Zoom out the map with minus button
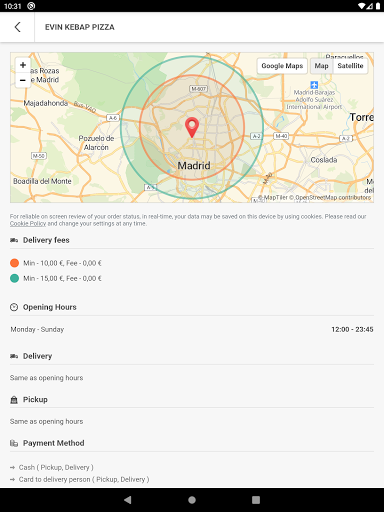The width and height of the screenshot is (384, 512). pos(23,80)
